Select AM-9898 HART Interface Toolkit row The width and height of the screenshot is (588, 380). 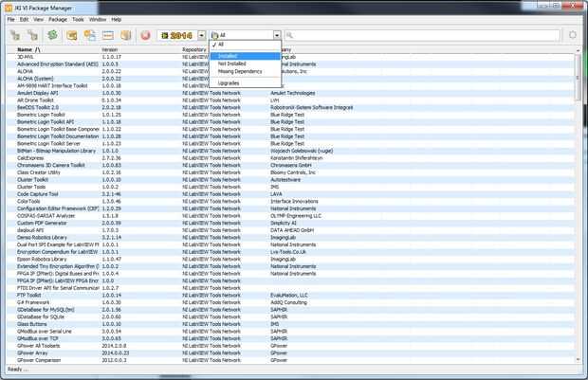pyautogui.click(x=290, y=86)
